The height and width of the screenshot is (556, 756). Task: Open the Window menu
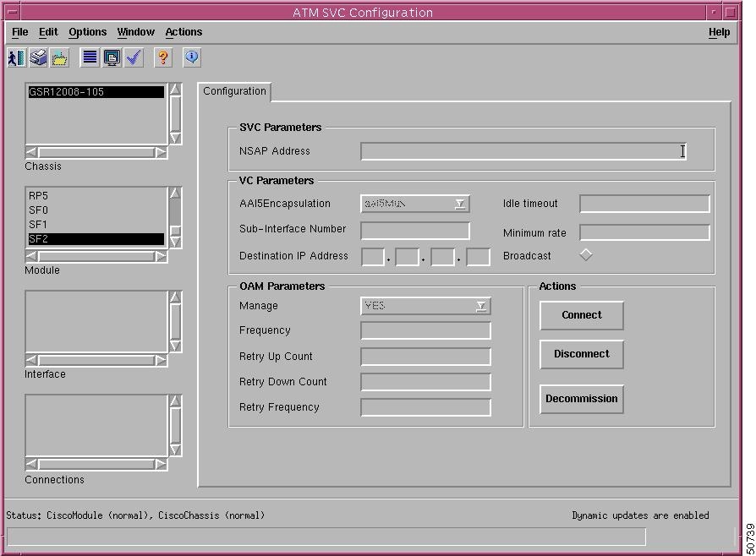coord(135,32)
